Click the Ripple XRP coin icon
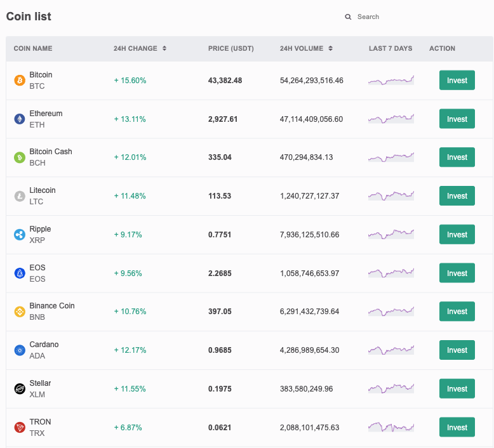 (20, 235)
